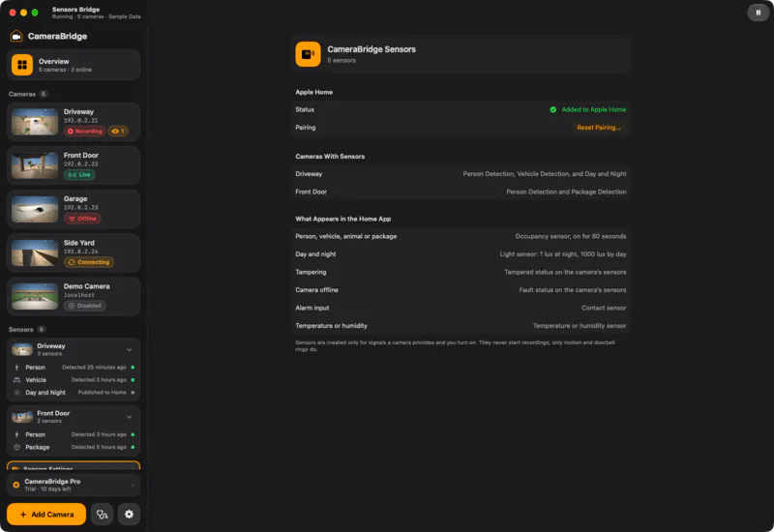774x532 pixels.
Task: Select the Demo Camera card
Action: pyautogui.click(x=74, y=296)
